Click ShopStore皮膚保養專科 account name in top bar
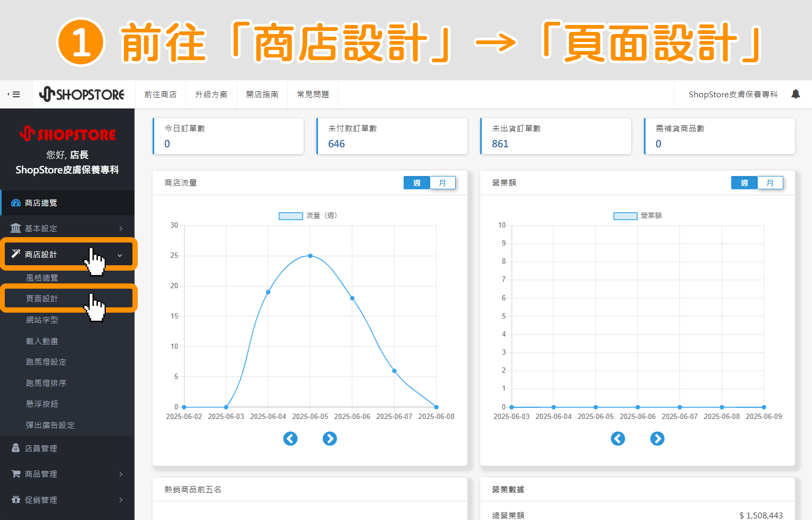The image size is (812, 520). click(x=733, y=95)
